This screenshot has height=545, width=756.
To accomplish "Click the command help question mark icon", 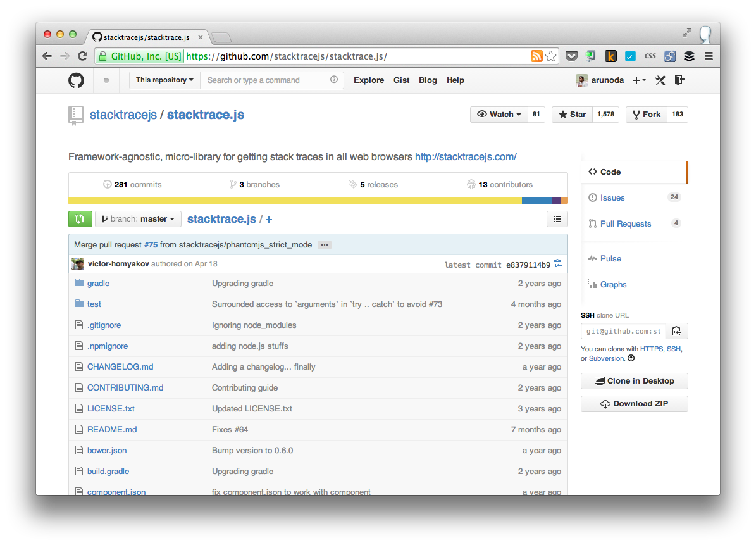I will [x=334, y=80].
